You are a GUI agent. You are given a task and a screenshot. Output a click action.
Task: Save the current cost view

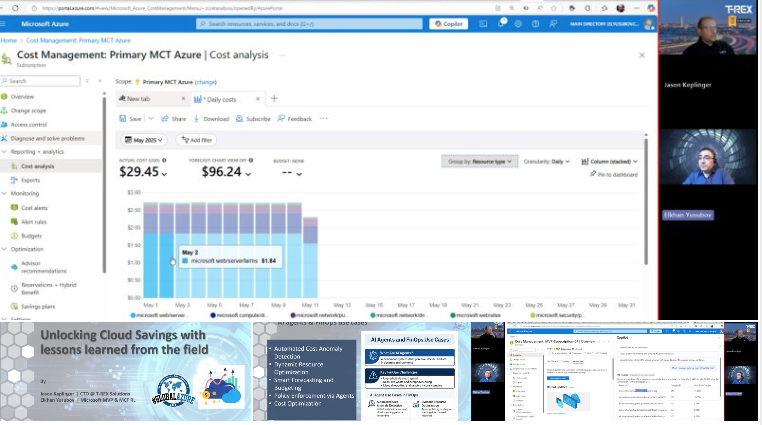130,119
